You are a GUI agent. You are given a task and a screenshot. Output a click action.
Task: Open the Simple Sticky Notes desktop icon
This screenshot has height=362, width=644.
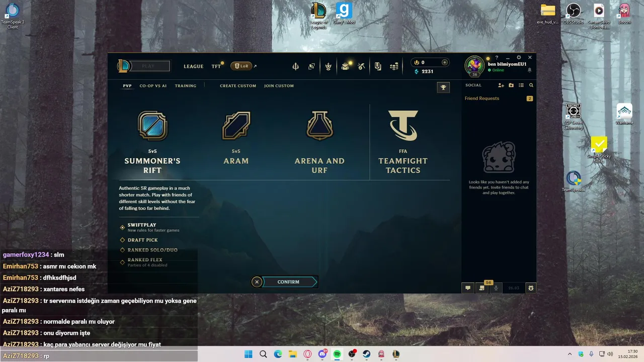pos(599,149)
